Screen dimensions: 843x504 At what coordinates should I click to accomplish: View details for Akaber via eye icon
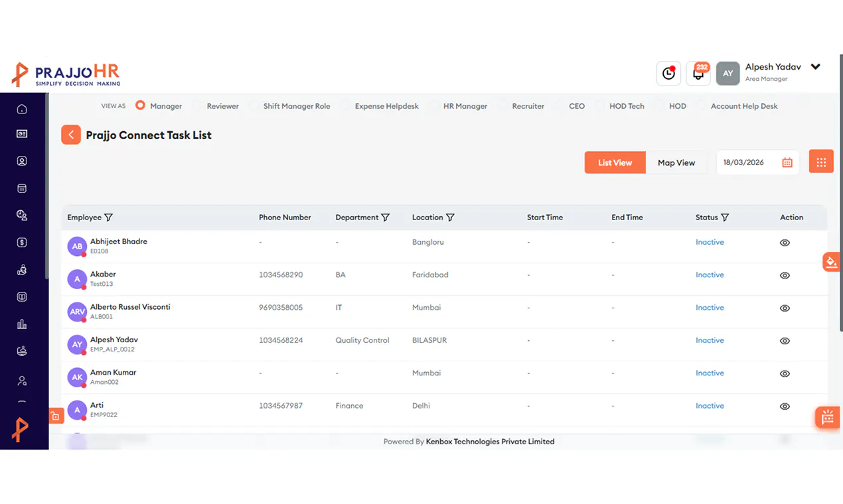(x=785, y=275)
